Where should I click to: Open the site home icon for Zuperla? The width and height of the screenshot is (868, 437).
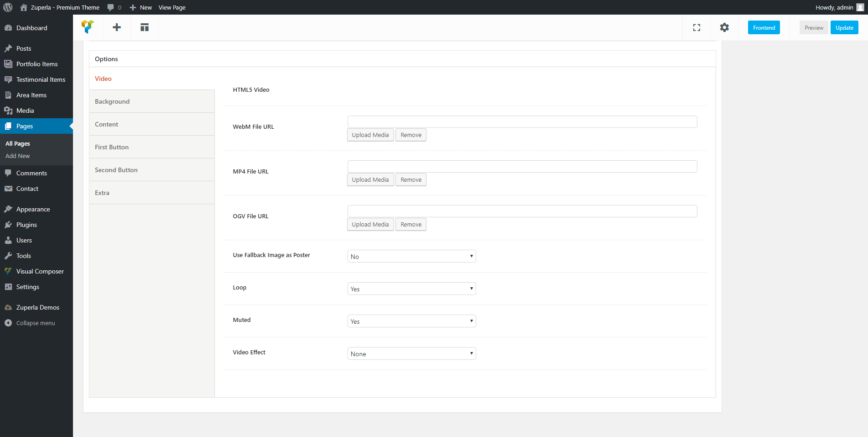(x=24, y=7)
